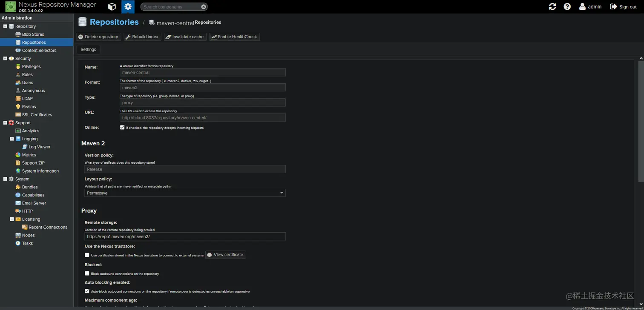Collapse the Logging tree node
Viewport: 644px width, 310px height.
(12, 139)
